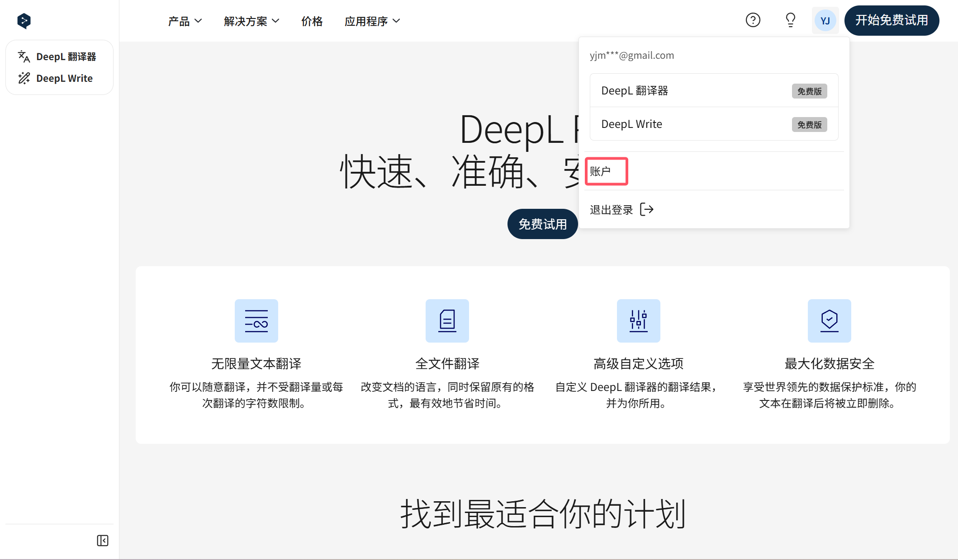This screenshot has height=560, width=958.
Task: Open 账户 from the account menu
Action: pos(606,171)
